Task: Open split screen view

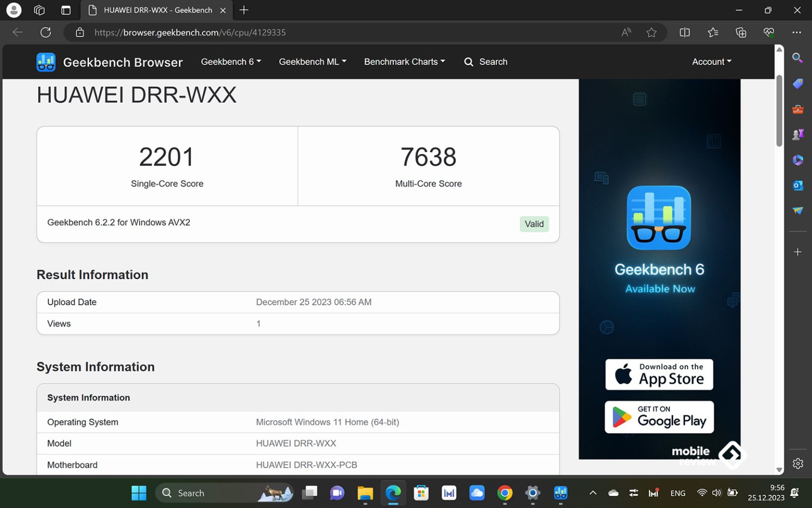Action: tap(685, 32)
